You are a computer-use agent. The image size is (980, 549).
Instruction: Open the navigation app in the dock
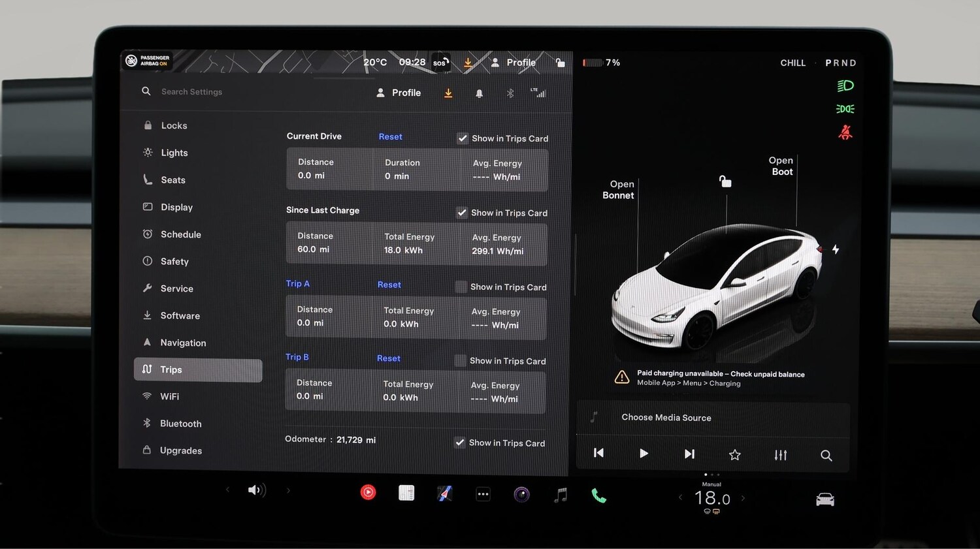[445, 494]
